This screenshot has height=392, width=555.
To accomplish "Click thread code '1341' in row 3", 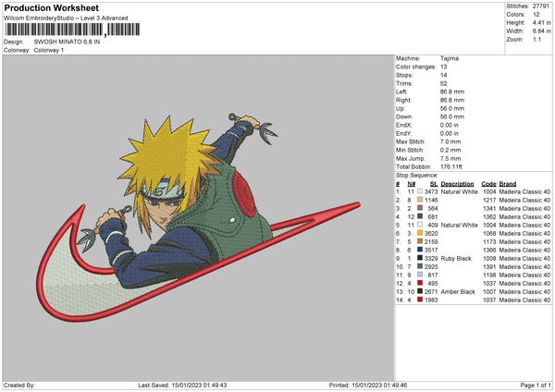I will (489, 208).
